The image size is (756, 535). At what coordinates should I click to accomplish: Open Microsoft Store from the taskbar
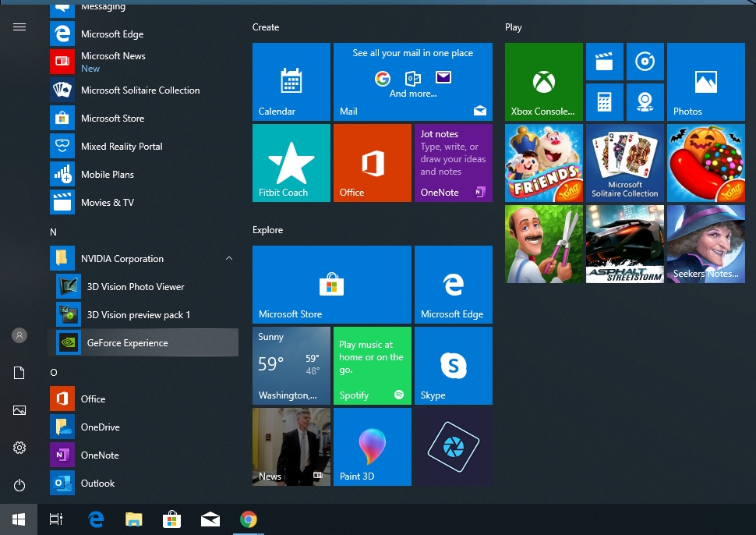pyautogui.click(x=171, y=519)
